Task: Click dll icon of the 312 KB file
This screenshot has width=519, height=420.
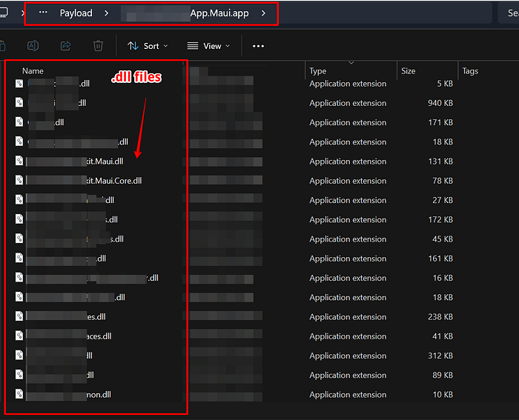Action: pyautogui.click(x=19, y=355)
